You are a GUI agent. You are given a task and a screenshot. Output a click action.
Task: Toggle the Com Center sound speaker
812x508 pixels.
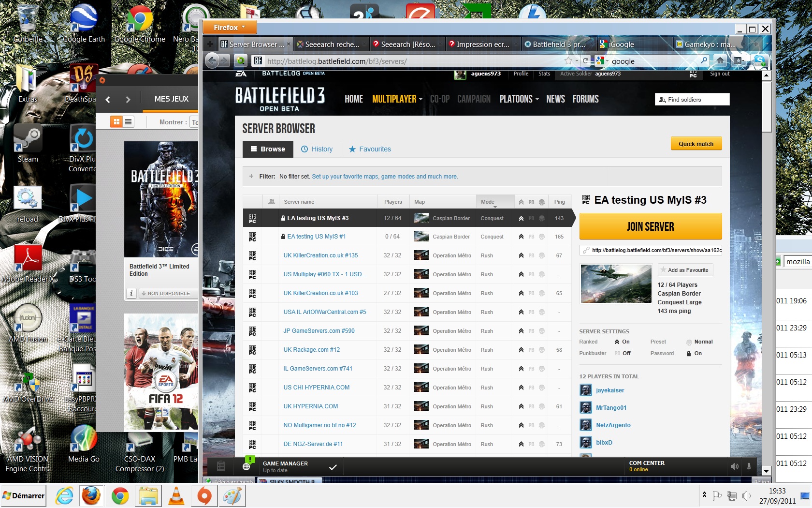point(735,466)
